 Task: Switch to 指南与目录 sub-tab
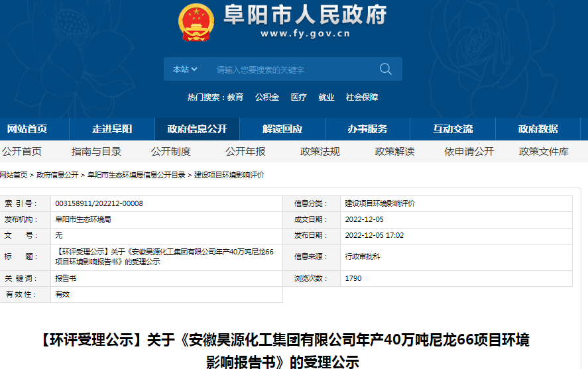pos(97,152)
